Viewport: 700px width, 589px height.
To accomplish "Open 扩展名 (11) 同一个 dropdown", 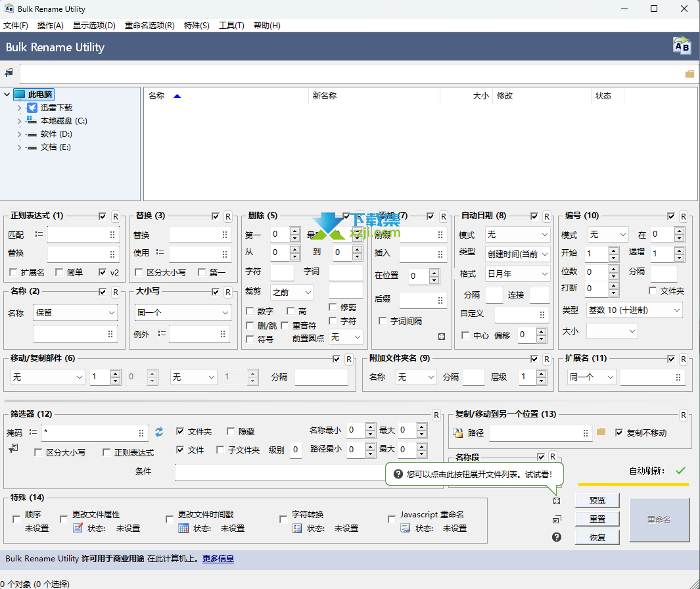I will point(592,377).
